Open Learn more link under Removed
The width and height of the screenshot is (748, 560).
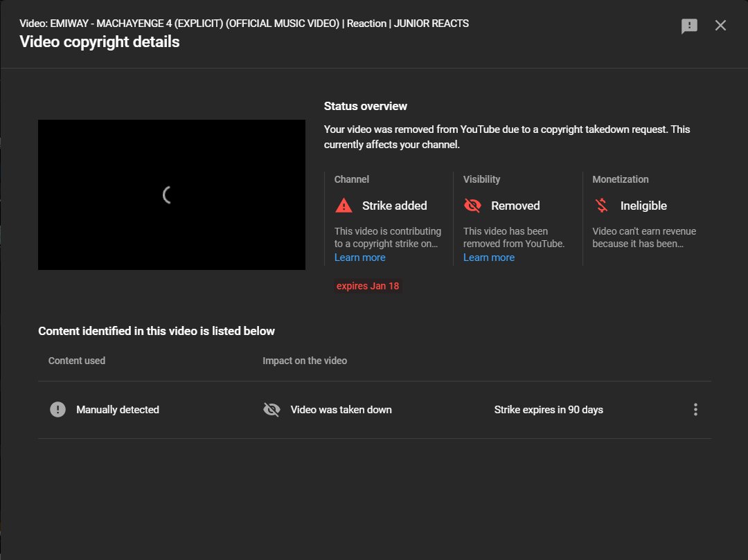(x=488, y=258)
